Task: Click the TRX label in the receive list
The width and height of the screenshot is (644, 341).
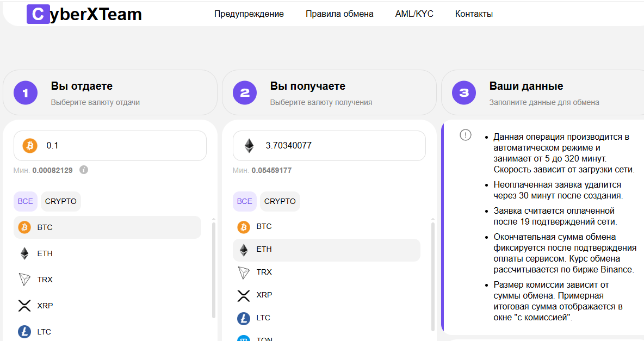Action: 264,272
